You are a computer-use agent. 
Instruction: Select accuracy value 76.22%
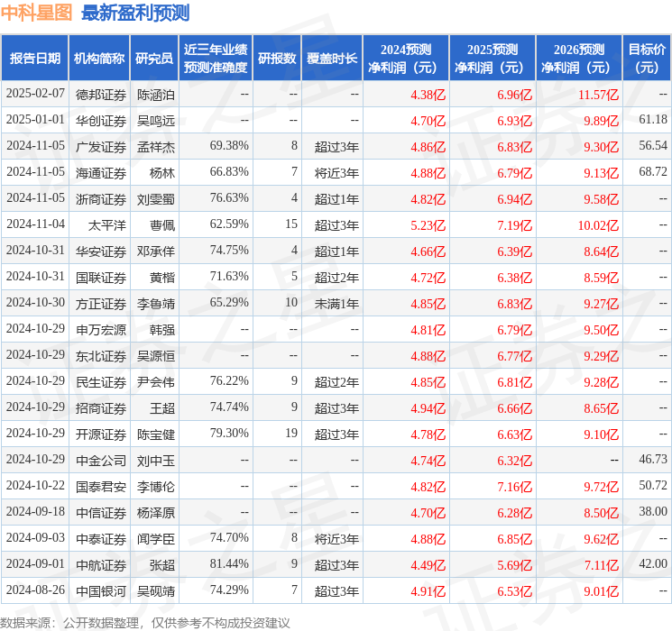tap(229, 380)
